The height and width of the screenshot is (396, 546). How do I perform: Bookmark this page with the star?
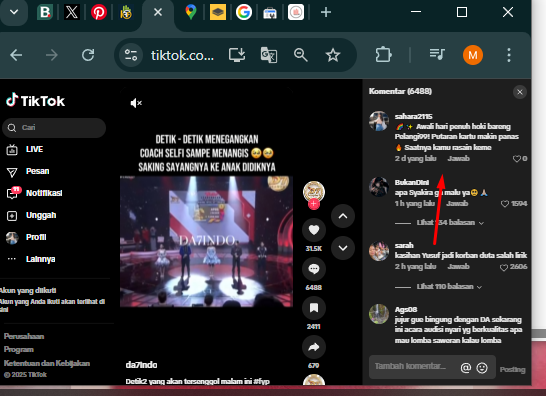(333, 55)
